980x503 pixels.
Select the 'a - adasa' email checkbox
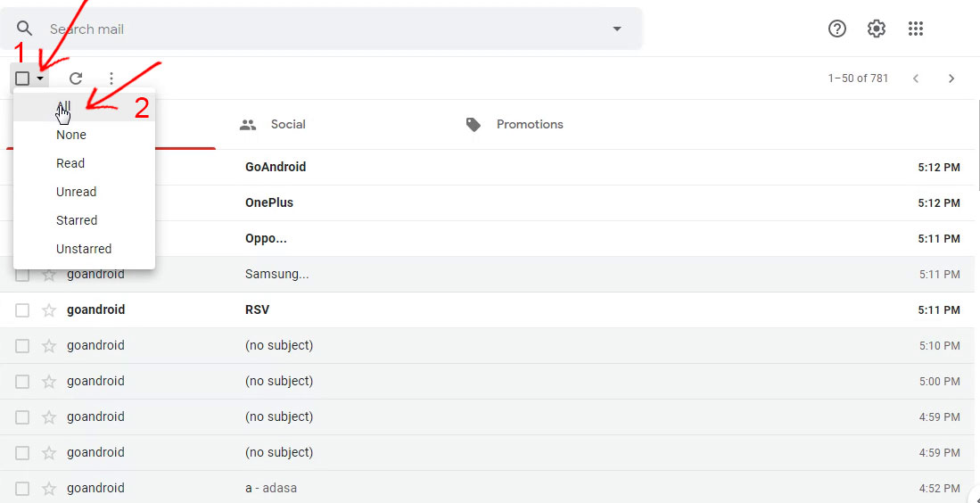click(x=22, y=489)
